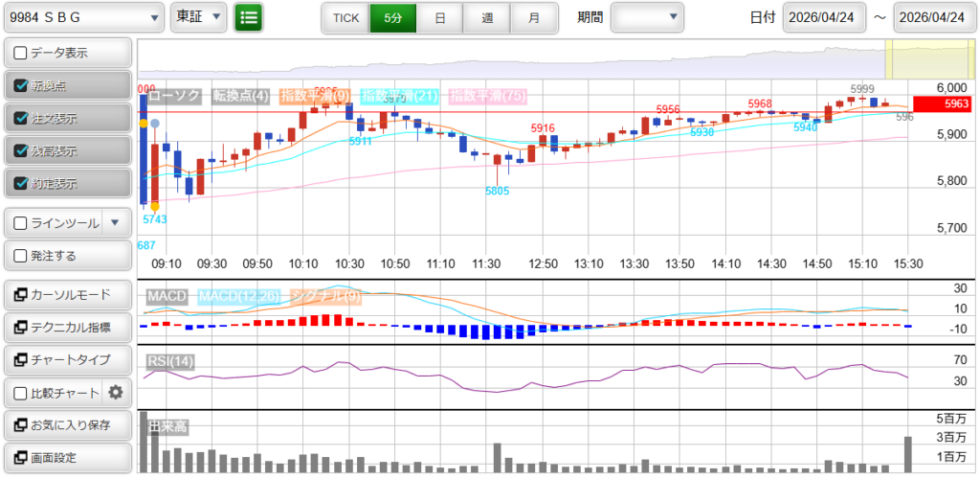This screenshot has width=980, height=479.
Task: Click the 指数平滑(9) indicator label
Action: click(x=316, y=96)
